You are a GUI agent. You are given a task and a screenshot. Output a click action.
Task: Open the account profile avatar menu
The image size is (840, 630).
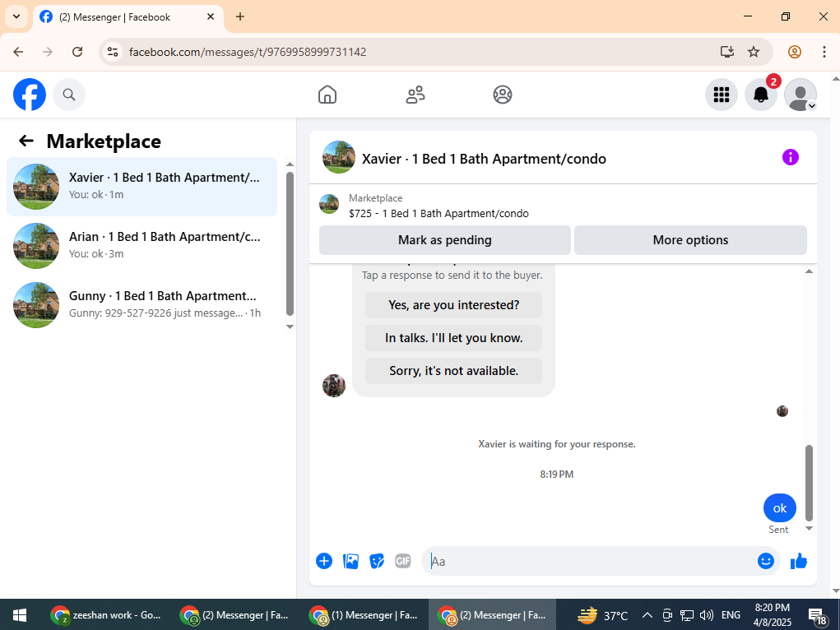pyautogui.click(x=801, y=95)
